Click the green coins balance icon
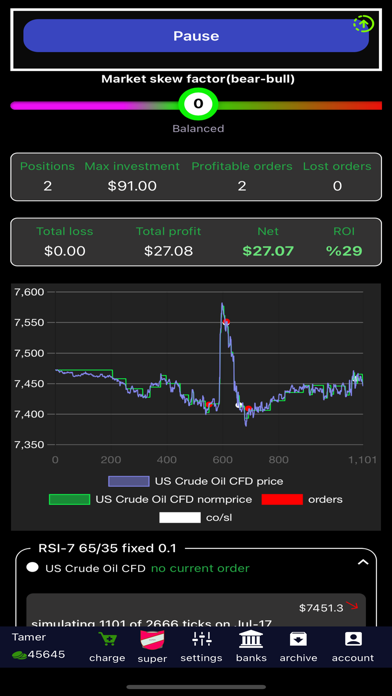This screenshot has height=696, width=392. click(19, 655)
